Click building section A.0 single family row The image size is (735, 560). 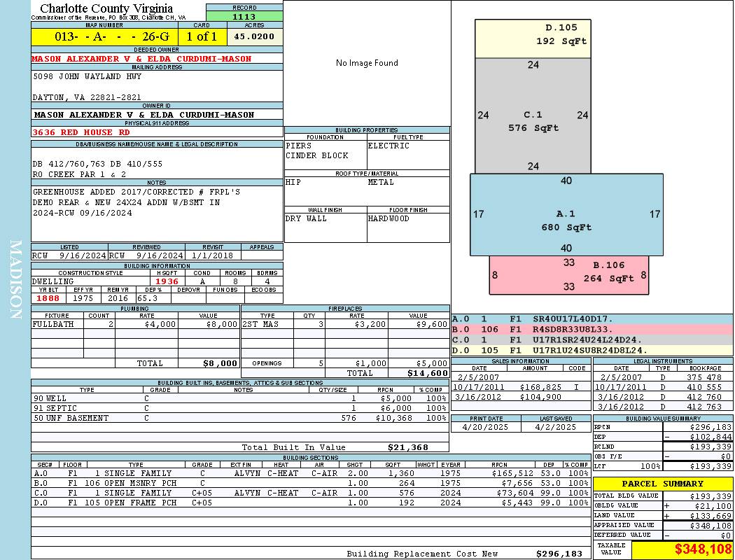(311, 474)
